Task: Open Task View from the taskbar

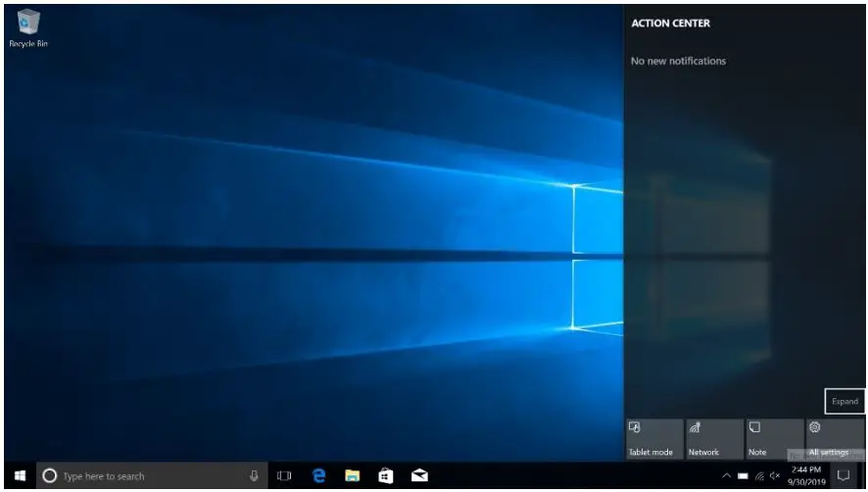Action: click(x=284, y=475)
